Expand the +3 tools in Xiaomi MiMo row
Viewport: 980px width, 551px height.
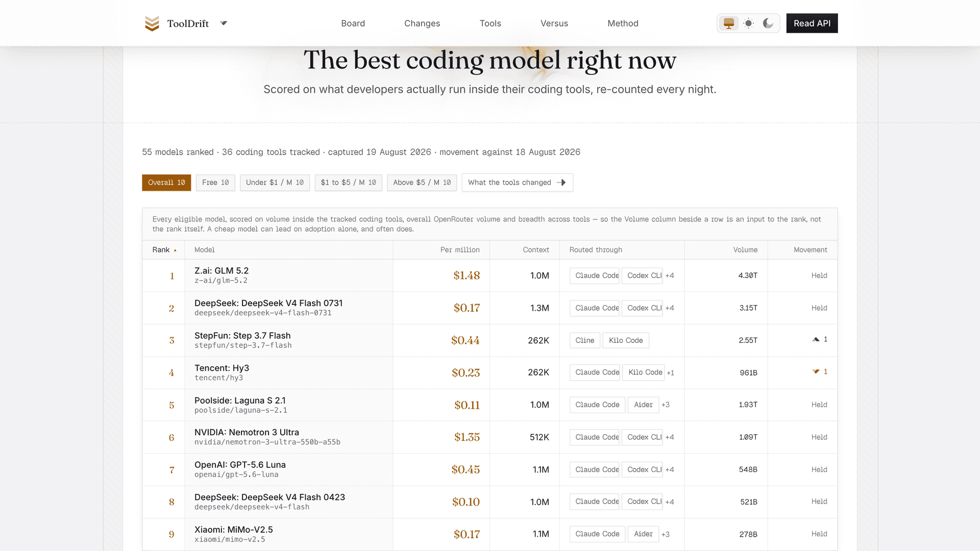point(666,534)
